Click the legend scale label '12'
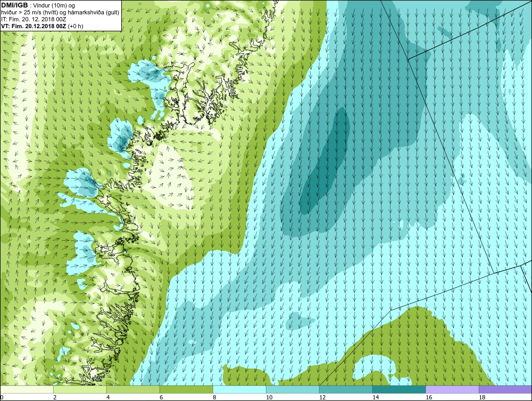This screenshot has height=401, width=532. click(x=322, y=397)
